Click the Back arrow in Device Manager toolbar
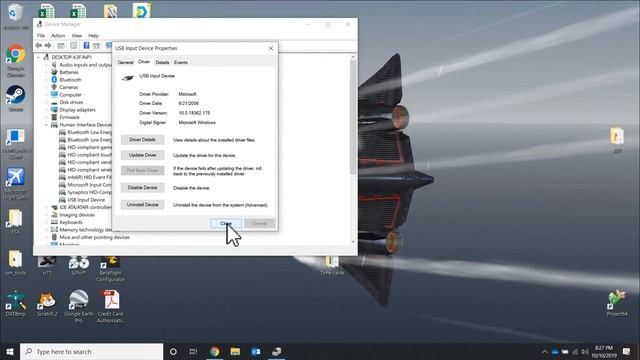Viewport: 640px width, 360px height. 39,45
